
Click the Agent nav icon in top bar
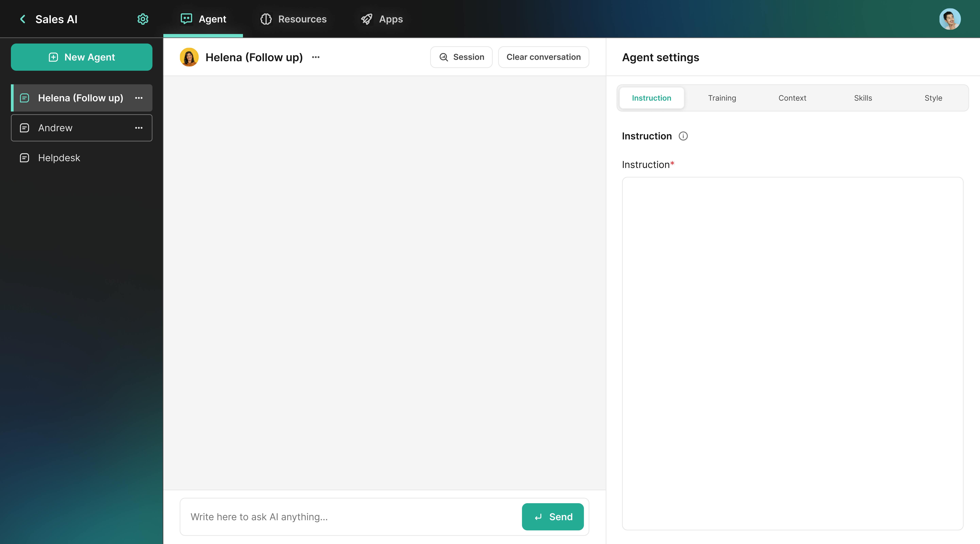(186, 18)
